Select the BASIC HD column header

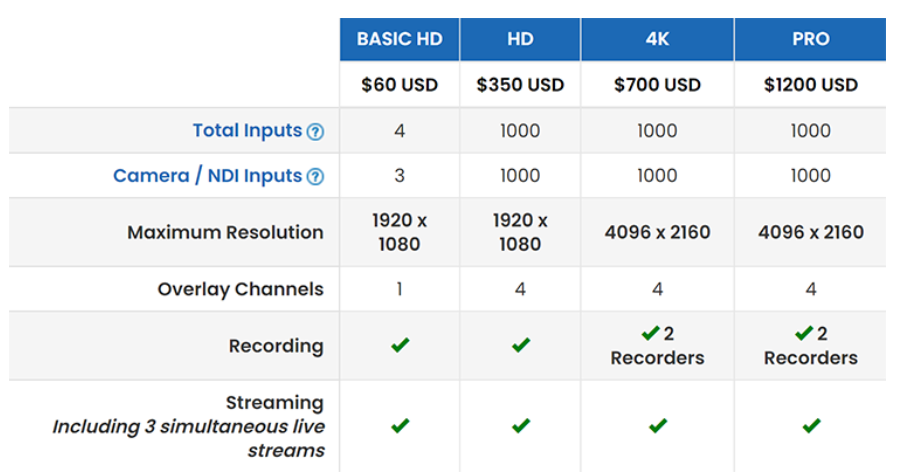(x=400, y=39)
